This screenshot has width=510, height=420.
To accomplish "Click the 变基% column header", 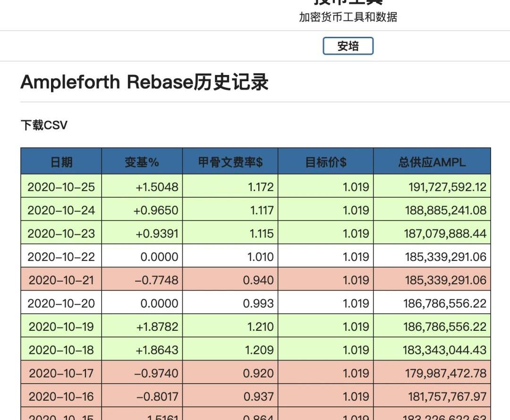I will tap(142, 162).
